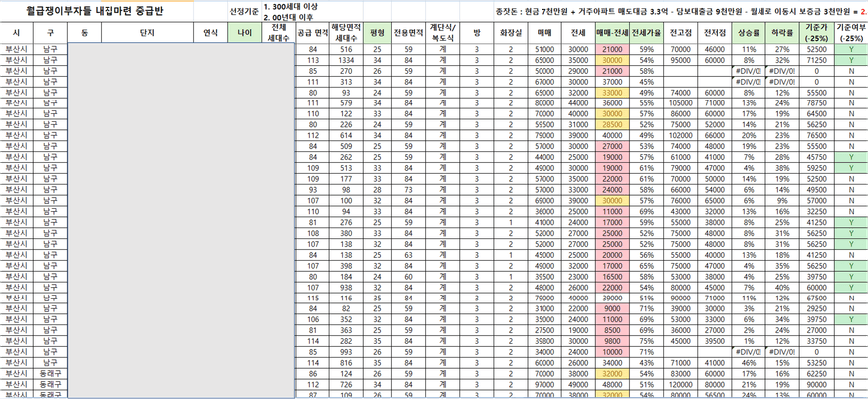The width and height of the screenshot is (868, 399).
Task: Select the '2. 00년대 이후' criteria text
Action: point(288,17)
